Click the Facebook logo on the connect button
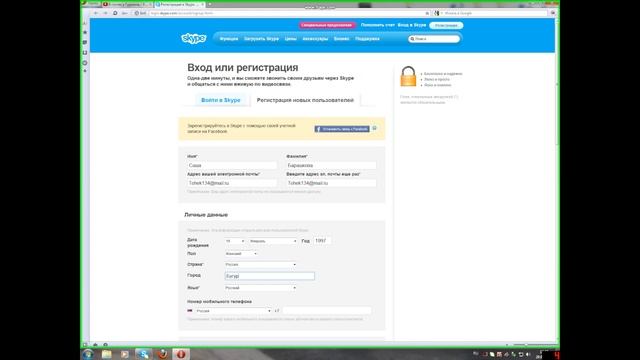This screenshot has width=640, height=360. click(318, 129)
